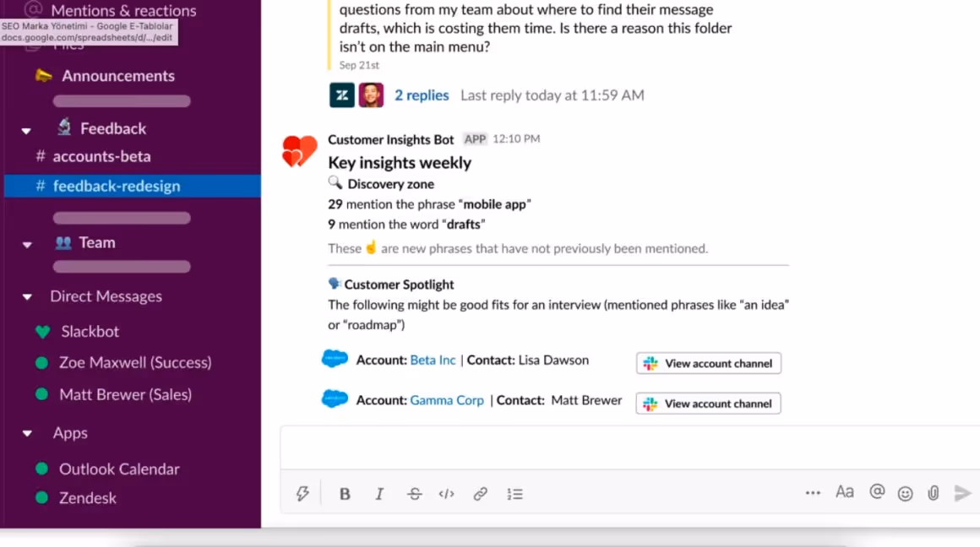Insert a link with chain icon
The height and width of the screenshot is (547, 980).
[x=480, y=494]
